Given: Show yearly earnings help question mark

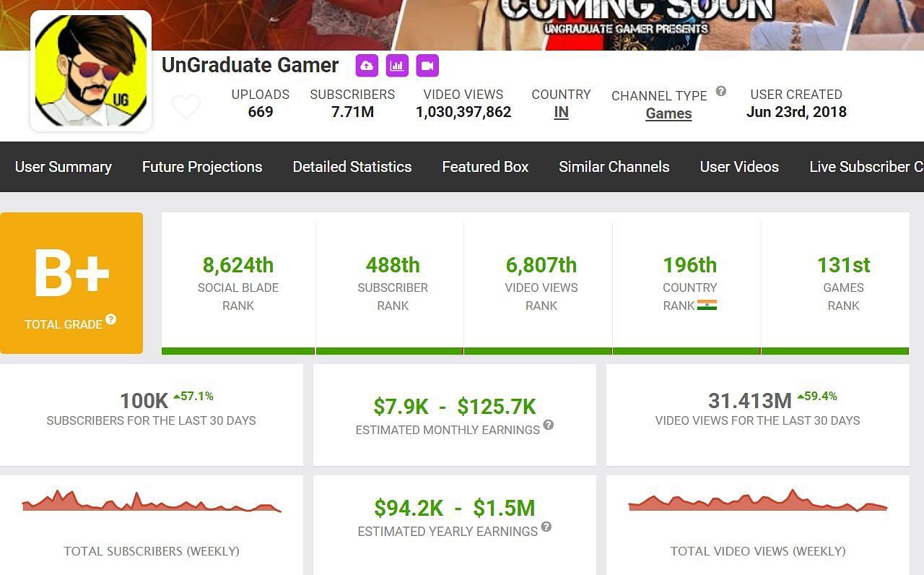Looking at the screenshot, I should click(x=546, y=527).
